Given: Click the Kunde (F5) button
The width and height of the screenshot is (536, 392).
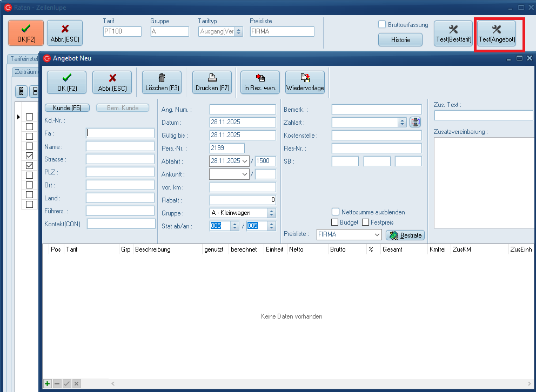Looking at the screenshot, I should click(x=67, y=108).
